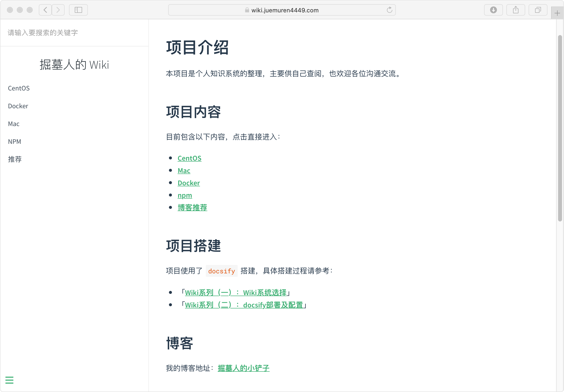Click the docsify inline code text

[x=222, y=271]
